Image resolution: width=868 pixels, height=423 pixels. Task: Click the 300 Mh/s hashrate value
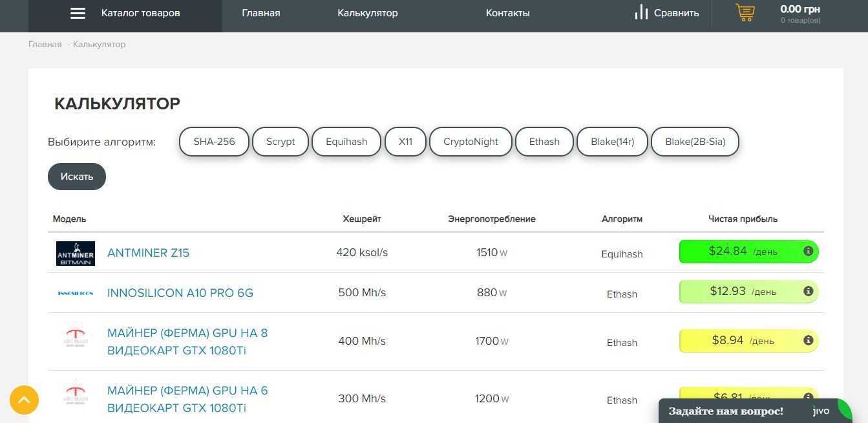click(362, 398)
